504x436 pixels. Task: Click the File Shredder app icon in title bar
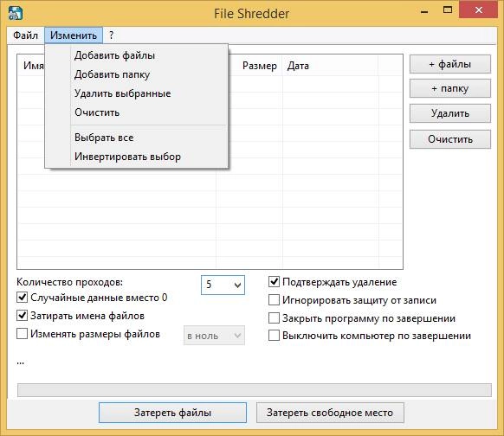coord(15,13)
